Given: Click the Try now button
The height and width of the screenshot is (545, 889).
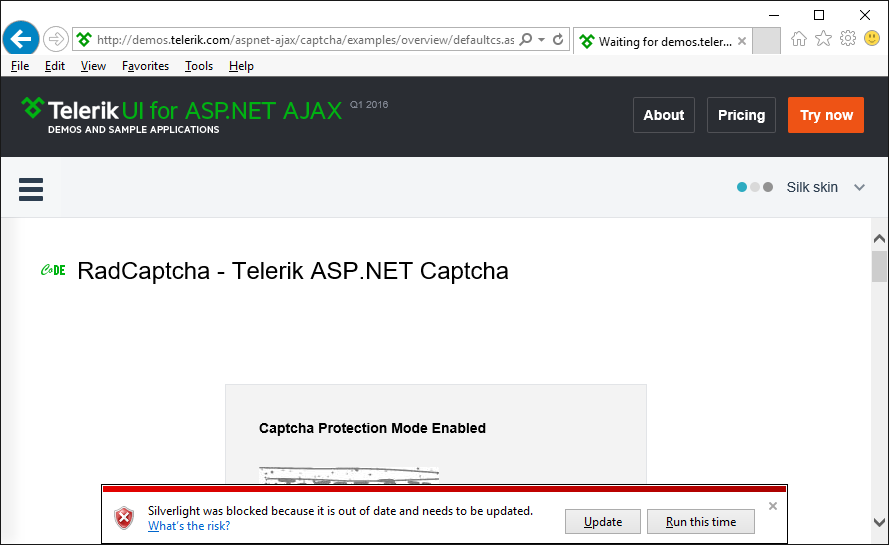Looking at the screenshot, I should [825, 115].
